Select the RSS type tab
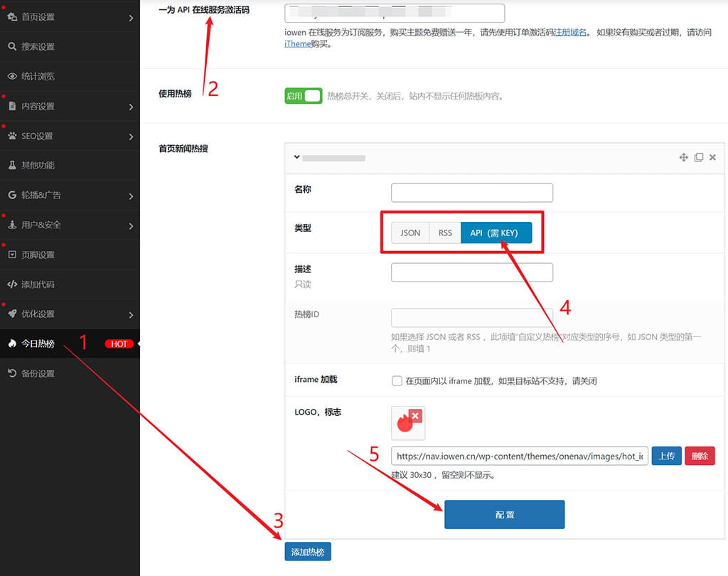The width and height of the screenshot is (728, 576). [x=445, y=233]
